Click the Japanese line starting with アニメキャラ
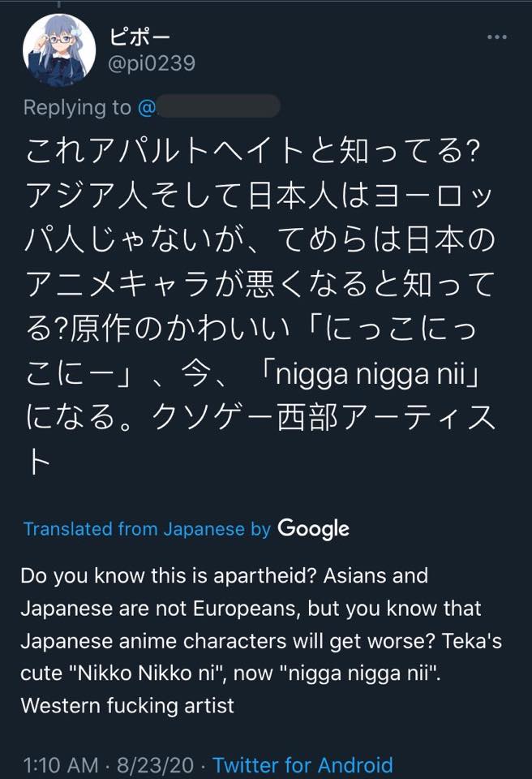 coord(260,284)
